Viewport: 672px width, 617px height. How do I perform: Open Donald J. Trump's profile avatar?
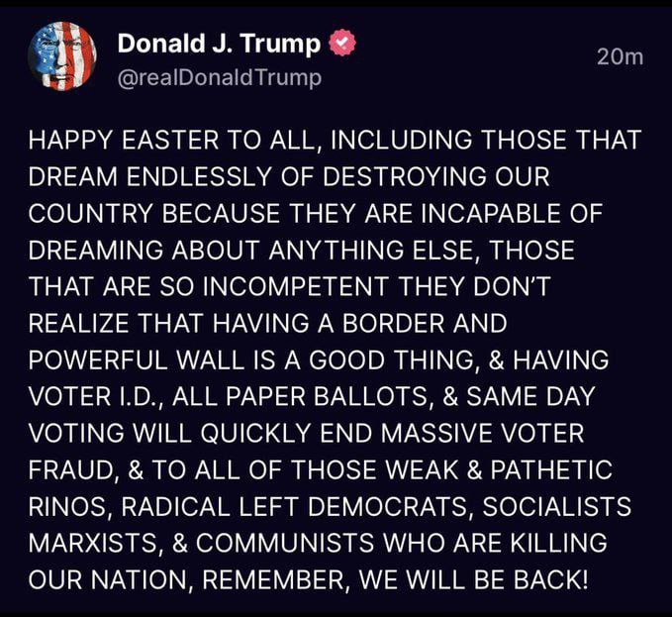pyautogui.click(x=62, y=55)
